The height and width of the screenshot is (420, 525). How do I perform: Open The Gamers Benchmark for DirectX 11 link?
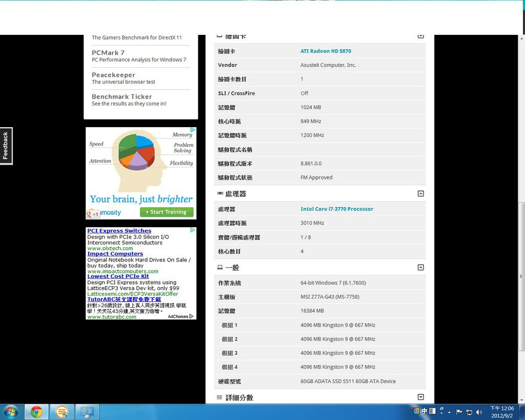136,37
